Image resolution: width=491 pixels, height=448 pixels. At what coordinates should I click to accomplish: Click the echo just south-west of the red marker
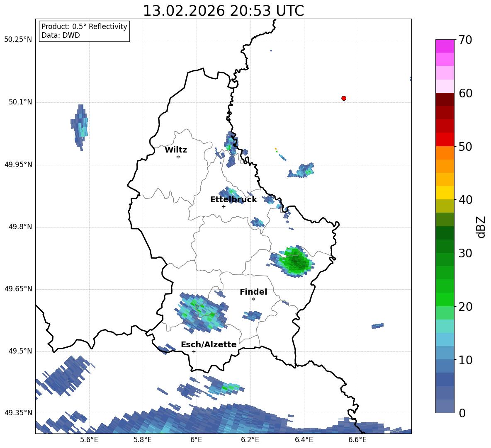[301, 170]
